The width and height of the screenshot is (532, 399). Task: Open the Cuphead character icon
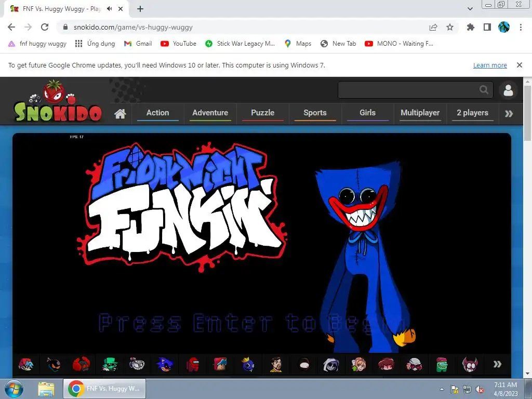pos(137,364)
